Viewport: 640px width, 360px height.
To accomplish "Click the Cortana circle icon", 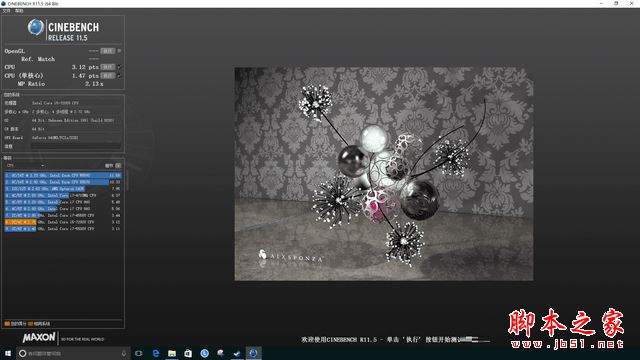I will (22, 353).
